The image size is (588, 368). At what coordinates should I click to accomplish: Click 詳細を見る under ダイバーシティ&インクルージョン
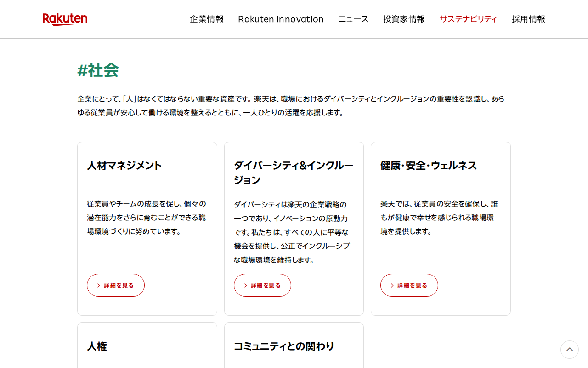click(x=262, y=285)
